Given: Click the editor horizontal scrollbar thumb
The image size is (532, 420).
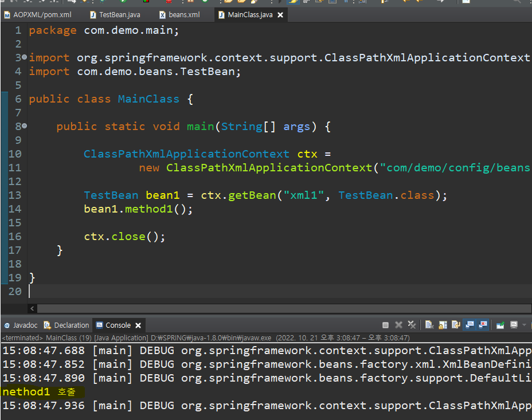Looking at the screenshot, I should (x=284, y=308).
